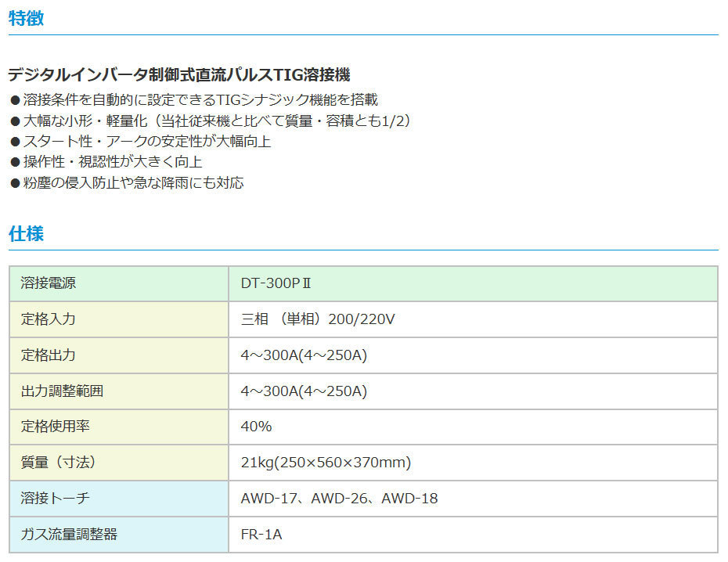Click the bullet about 粉塵の侵入防止
Image resolution: width=728 pixels, height=562 pixels.
[127, 182]
